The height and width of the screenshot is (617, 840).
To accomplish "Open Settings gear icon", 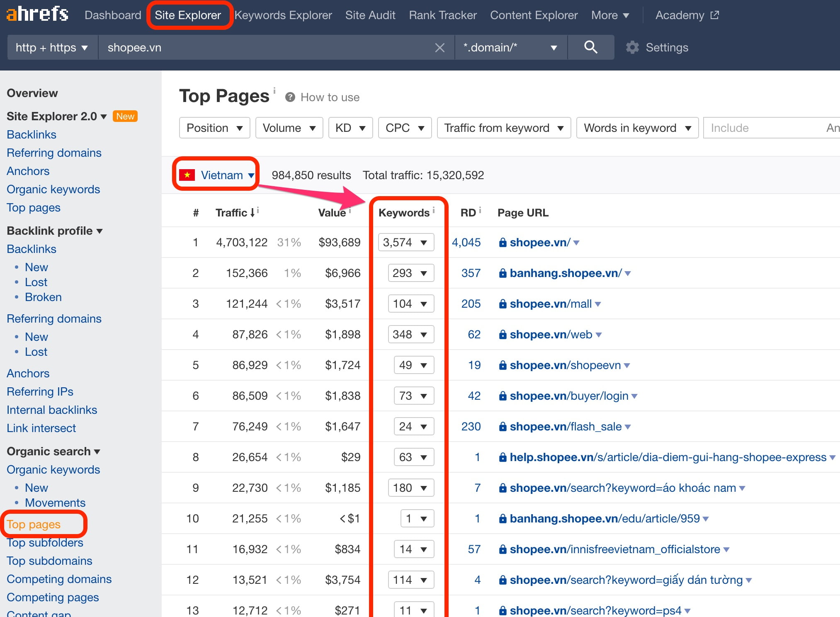I will point(632,47).
